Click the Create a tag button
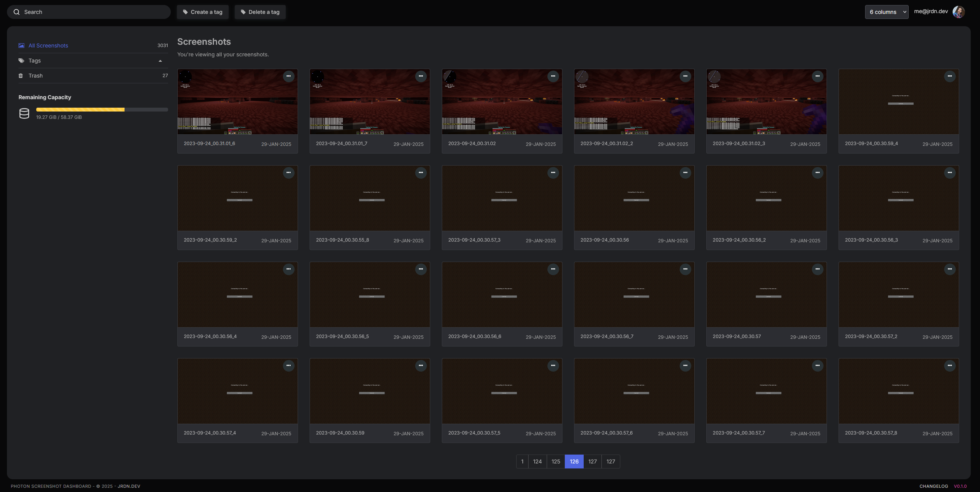 coord(203,12)
